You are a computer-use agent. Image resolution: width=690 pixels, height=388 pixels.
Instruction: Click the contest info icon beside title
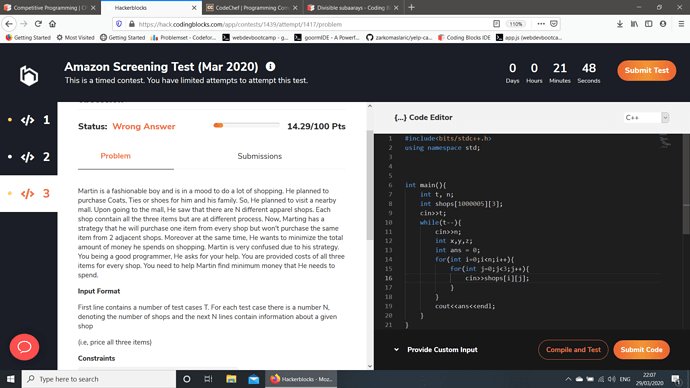270,66
